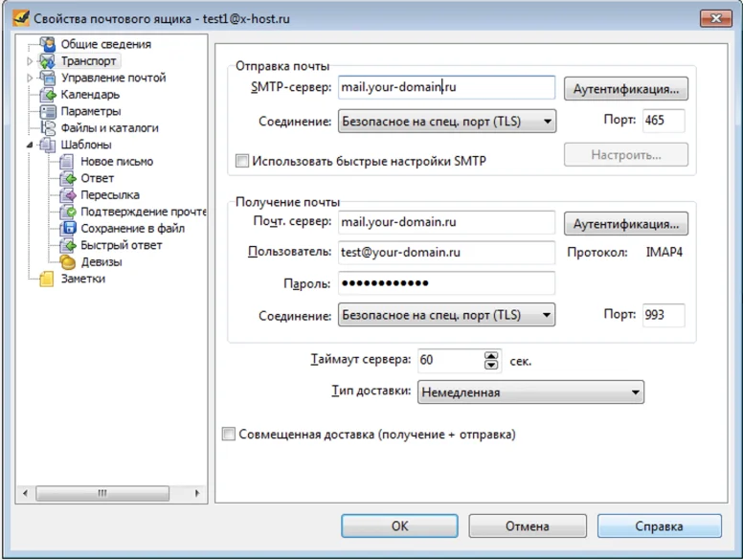Screen dimensions: 743x560
Task: Click the OK button
Action: (399, 526)
